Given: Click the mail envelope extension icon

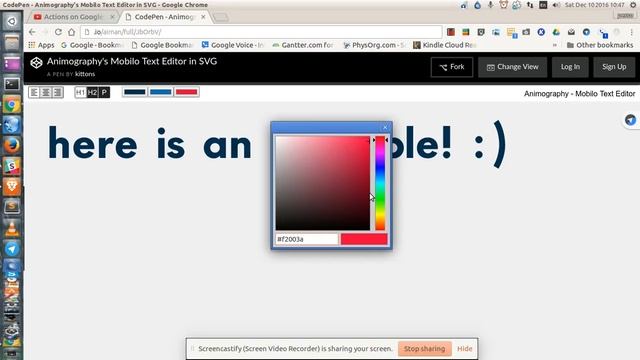Looking at the screenshot, I should tap(571, 32).
